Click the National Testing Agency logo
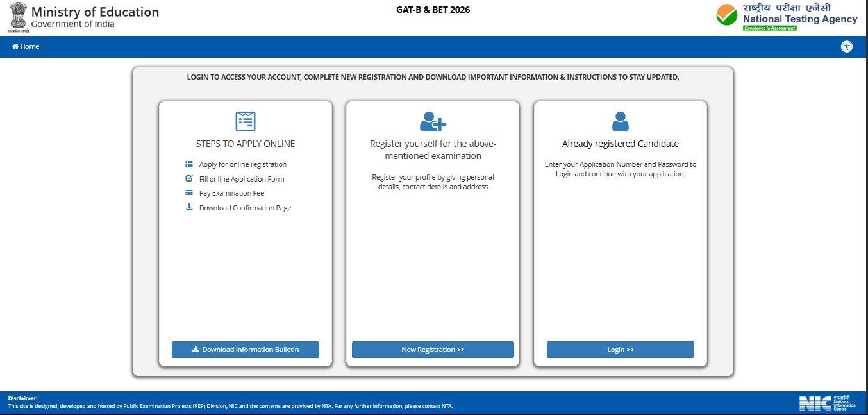The height and width of the screenshot is (415, 868). coord(787,17)
